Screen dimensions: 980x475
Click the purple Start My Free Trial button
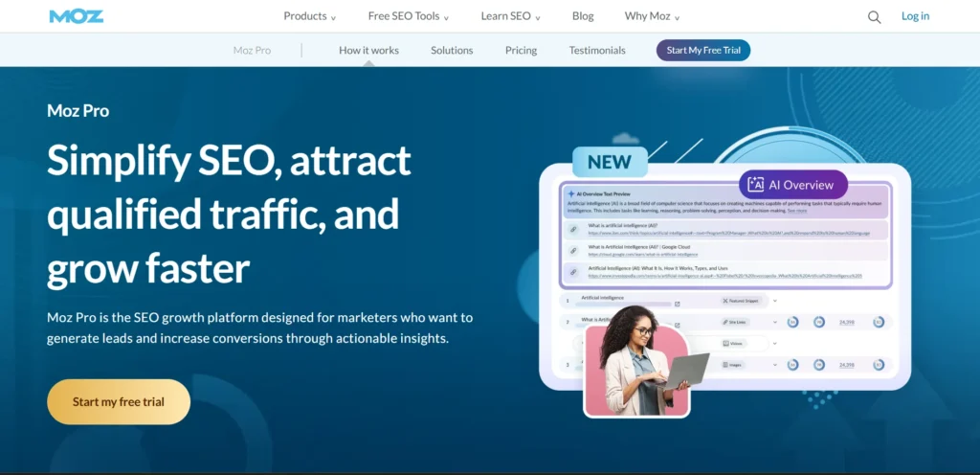(x=703, y=50)
